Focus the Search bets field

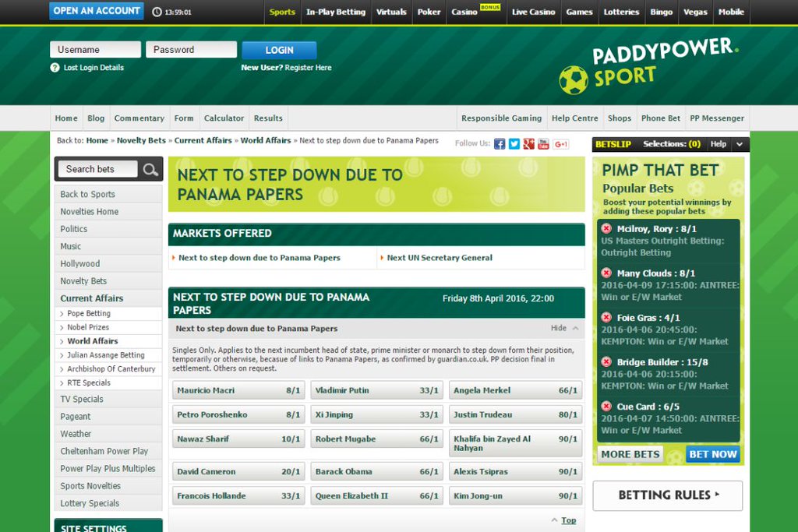97,169
